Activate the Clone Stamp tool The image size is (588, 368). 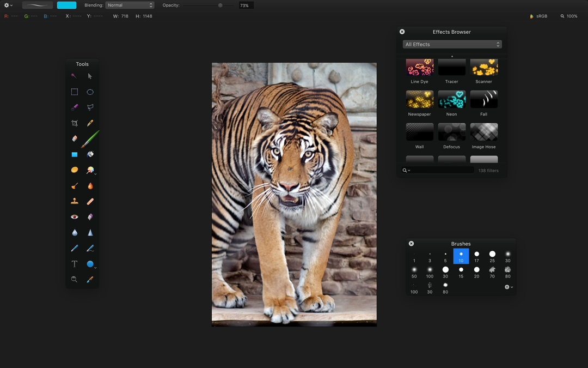click(x=75, y=201)
